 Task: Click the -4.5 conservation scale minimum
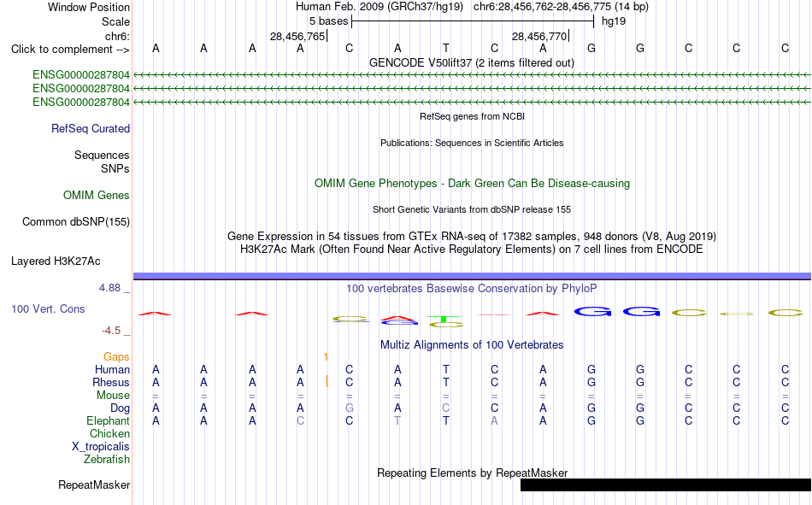(x=111, y=331)
